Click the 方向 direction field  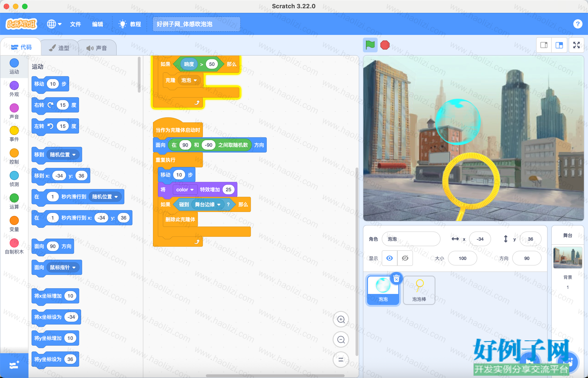527,258
